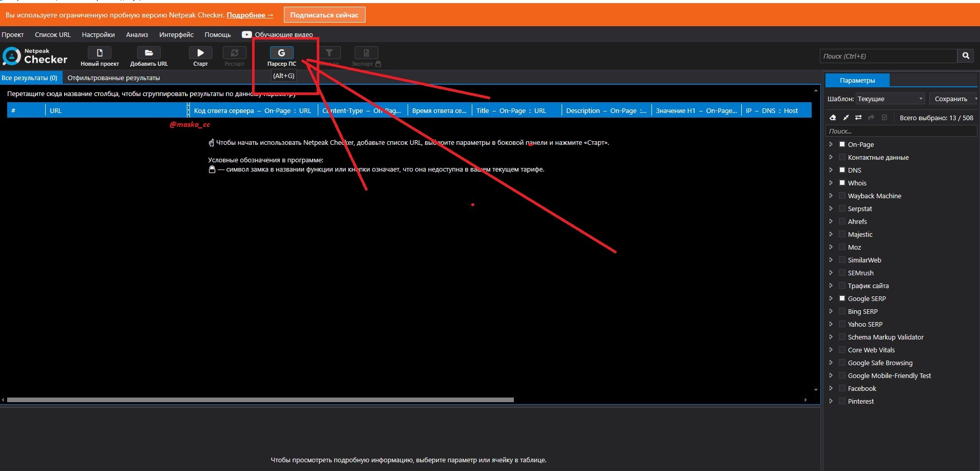Viewport: 980px width, 471px height.
Task: Click Google Mobile-Friendly Test row
Action: (889, 375)
